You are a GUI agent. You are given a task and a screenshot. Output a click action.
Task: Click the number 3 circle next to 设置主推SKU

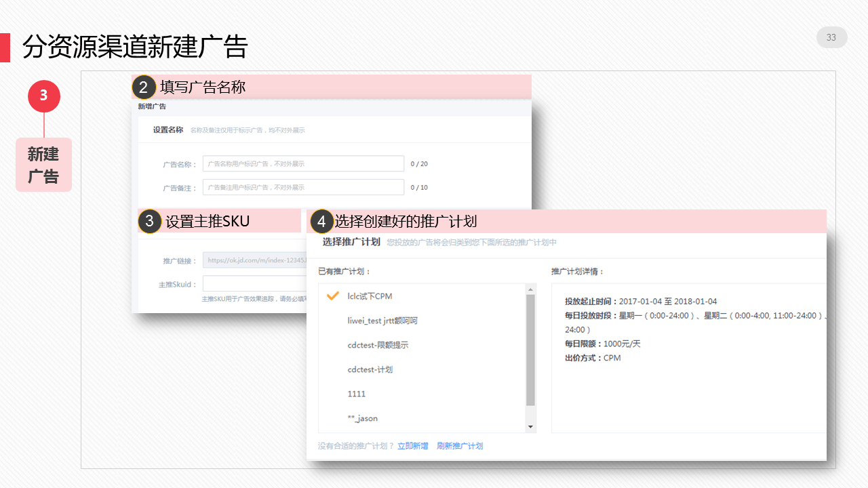click(x=150, y=221)
